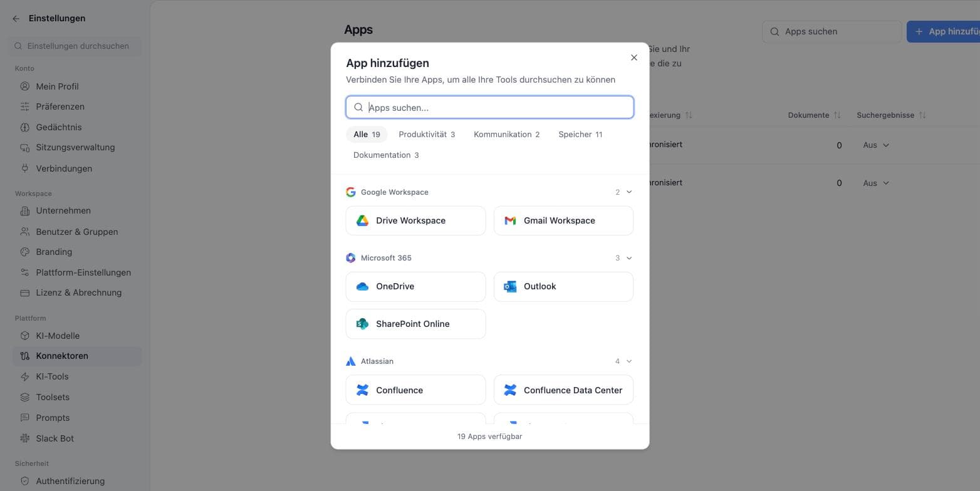Click the SharePoint Online icon
Screen dimensions: 980x491
362,324
